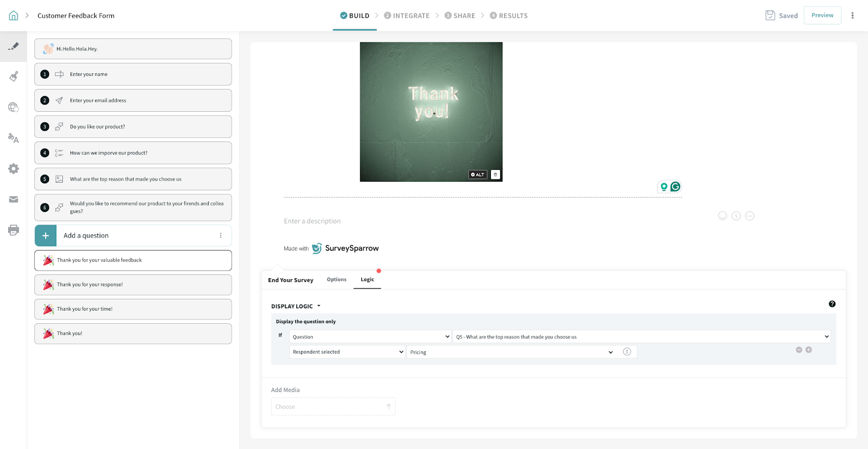Image resolution: width=868 pixels, height=449 pixels.
Task: Click the home icon in the breadcrumb
Action: click(14, 16)
